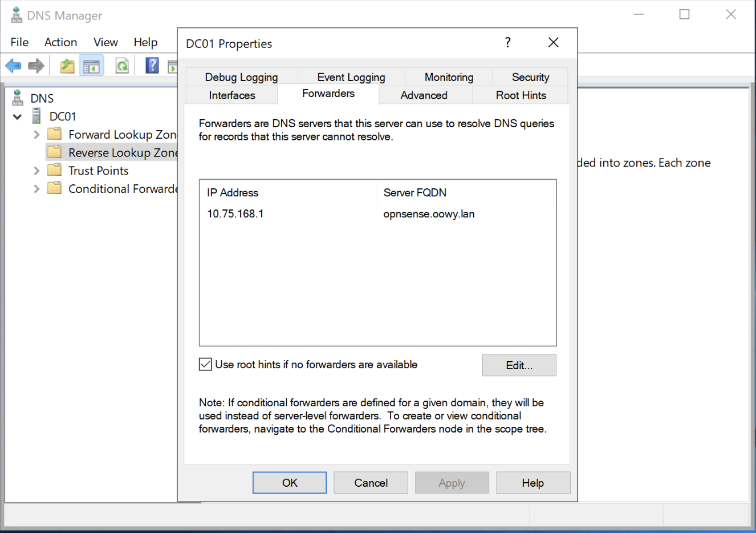This screenshot has height=533, width=756.
Task: Toggle the Show/Hide Console Tree icon
Action: pyautogui.click(x=91, y=66)
